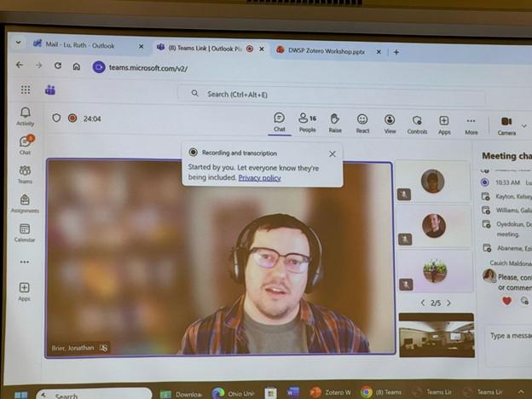The image size is (532, 399).
Task: Click the 24:04 meeting timer
Action: click(92, 119)
